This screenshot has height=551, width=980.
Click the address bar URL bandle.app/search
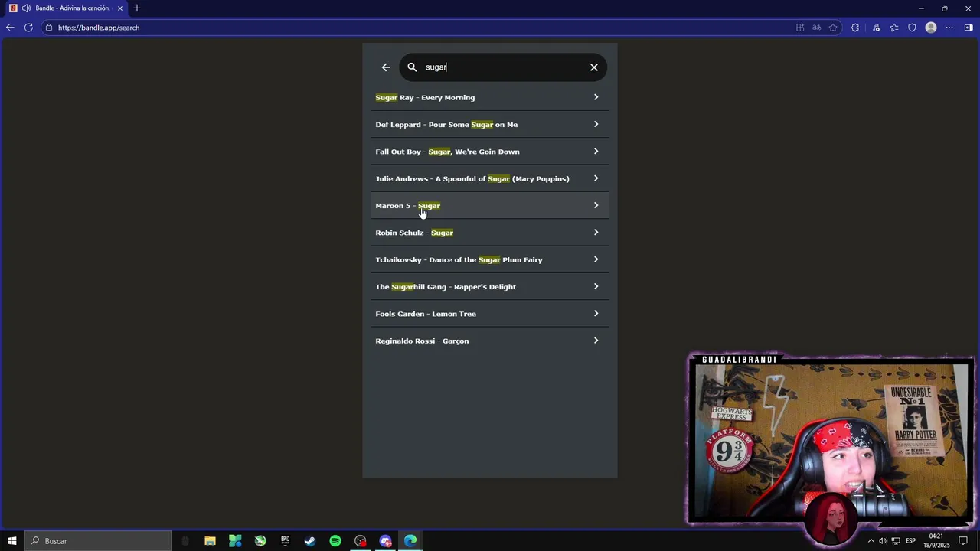(x=99, y=28)
